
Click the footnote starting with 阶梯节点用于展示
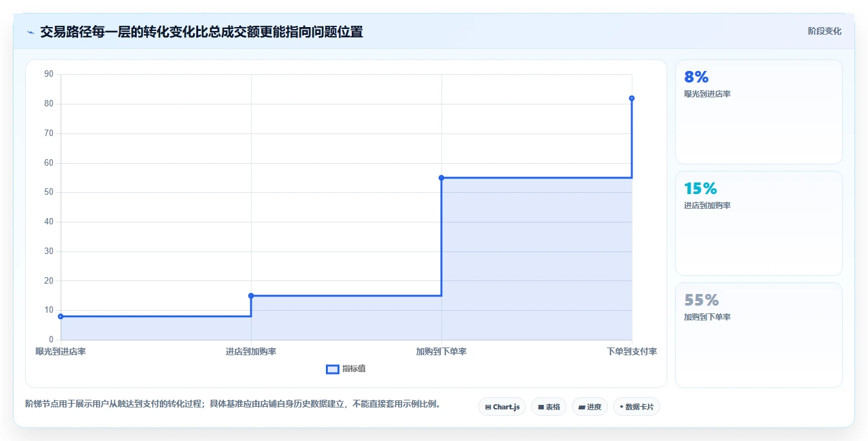point(233,404)
